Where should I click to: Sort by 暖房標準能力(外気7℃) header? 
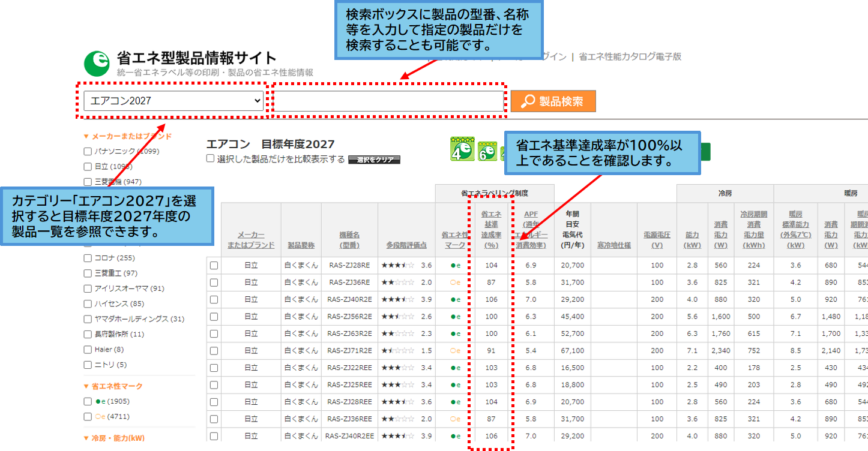795,229
